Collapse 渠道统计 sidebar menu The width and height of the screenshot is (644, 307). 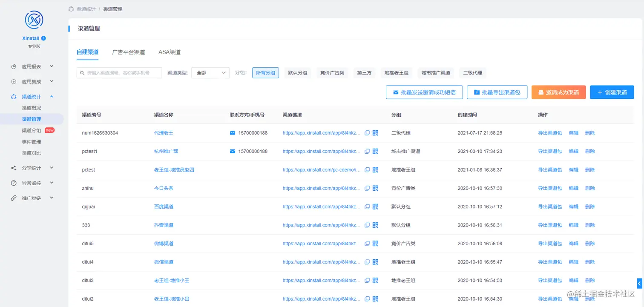tap(32, 97)
